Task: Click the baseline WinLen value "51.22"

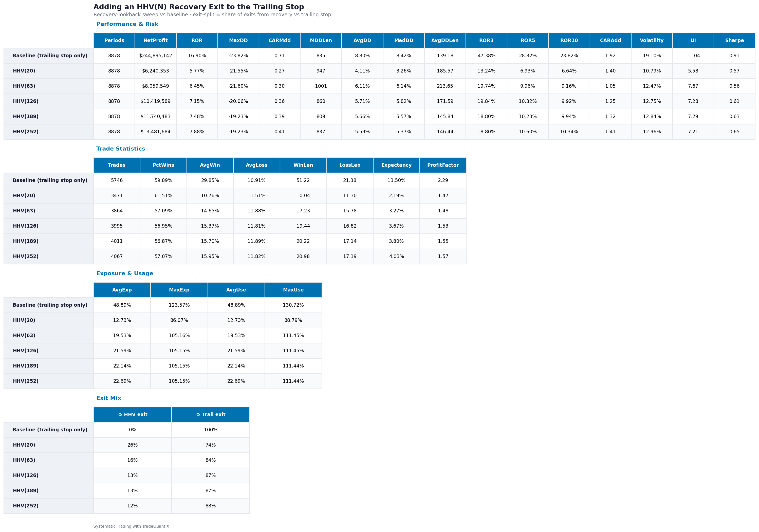Action: (303, 180)
